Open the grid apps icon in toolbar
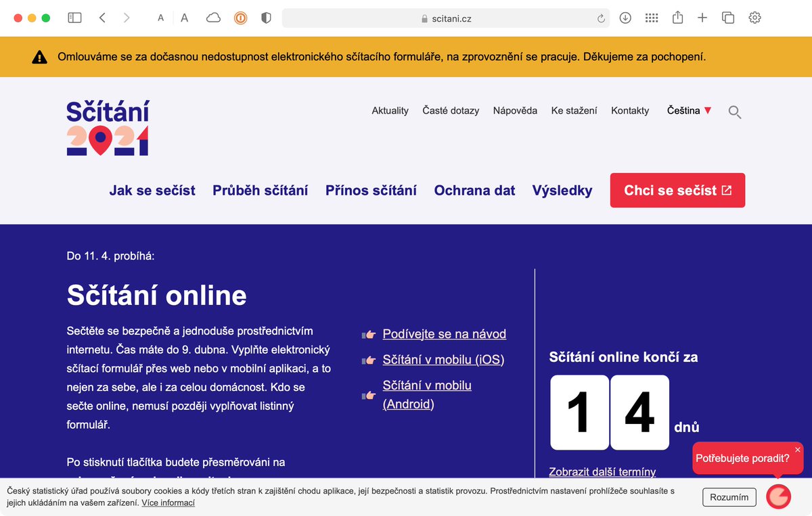This screenshot has height=516, width=812. click(652, 18)
